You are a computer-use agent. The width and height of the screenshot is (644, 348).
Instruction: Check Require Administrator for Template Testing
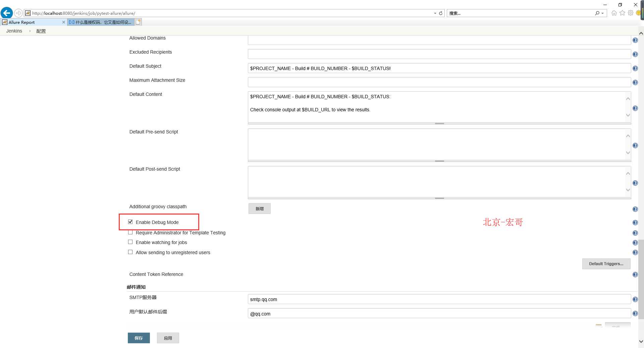coord(130,232)
